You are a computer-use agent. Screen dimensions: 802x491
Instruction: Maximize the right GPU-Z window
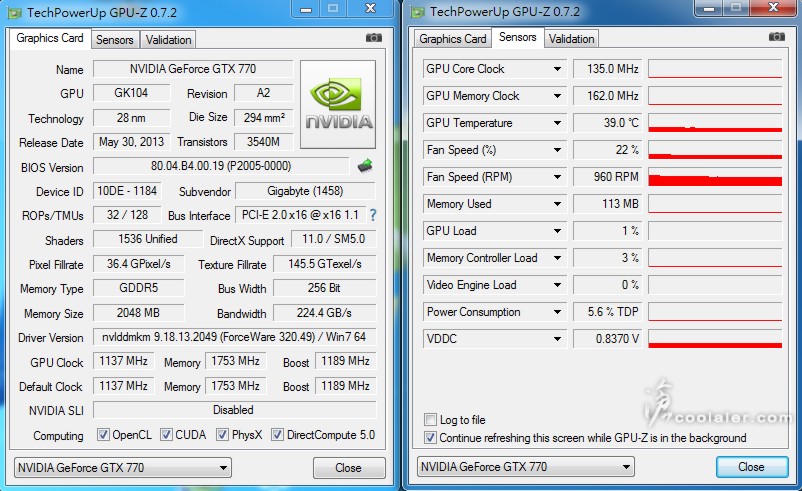[736, 8]
